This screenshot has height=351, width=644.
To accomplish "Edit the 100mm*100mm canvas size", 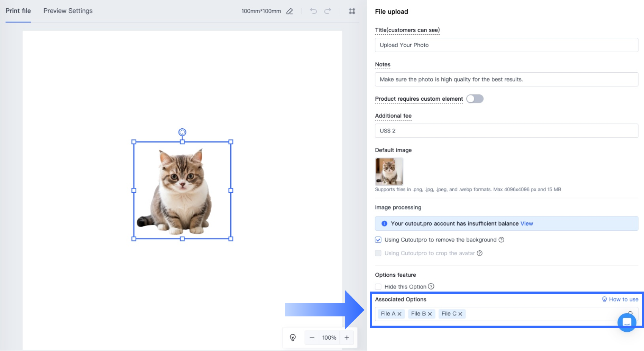I will point(290,11).
